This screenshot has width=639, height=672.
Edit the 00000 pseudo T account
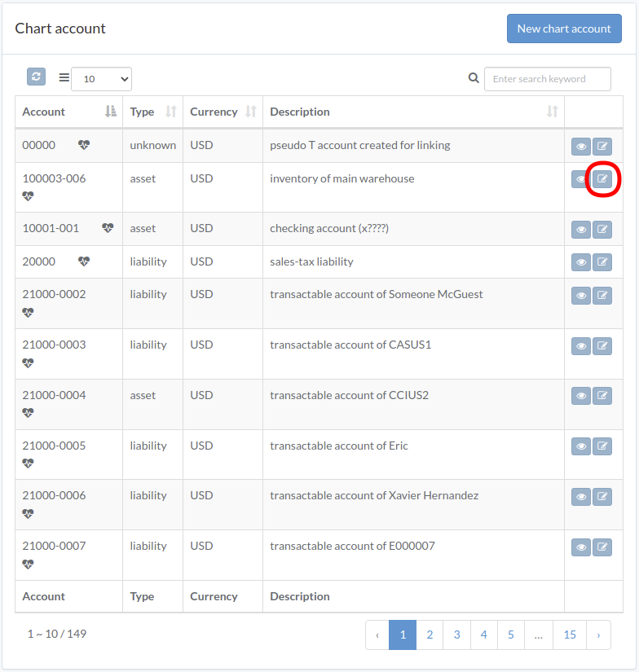602,146
